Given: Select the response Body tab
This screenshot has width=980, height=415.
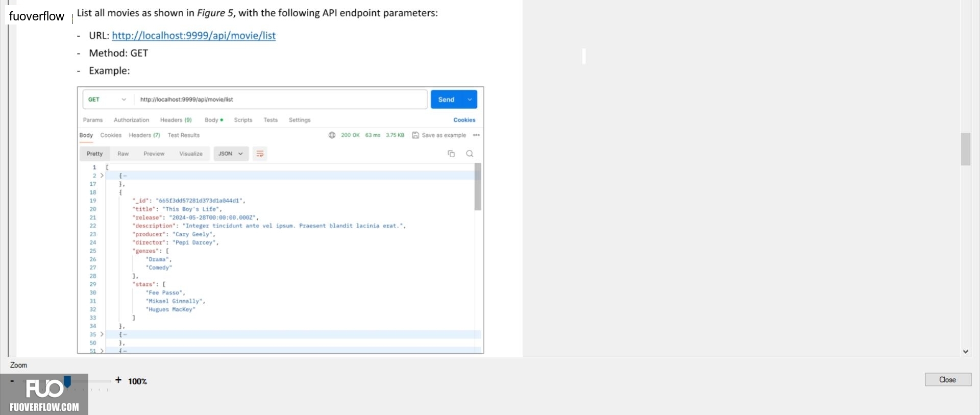Looking at the screenshot, I should point(86,135).
